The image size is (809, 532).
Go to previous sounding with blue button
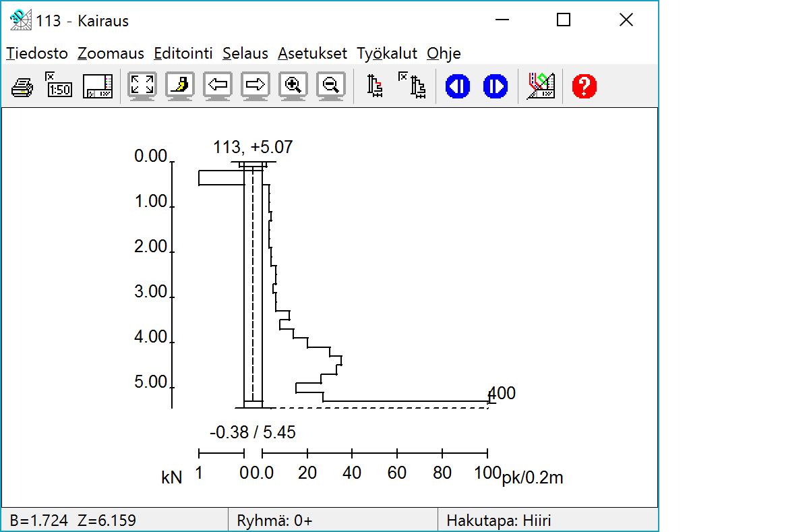point(457,86)
